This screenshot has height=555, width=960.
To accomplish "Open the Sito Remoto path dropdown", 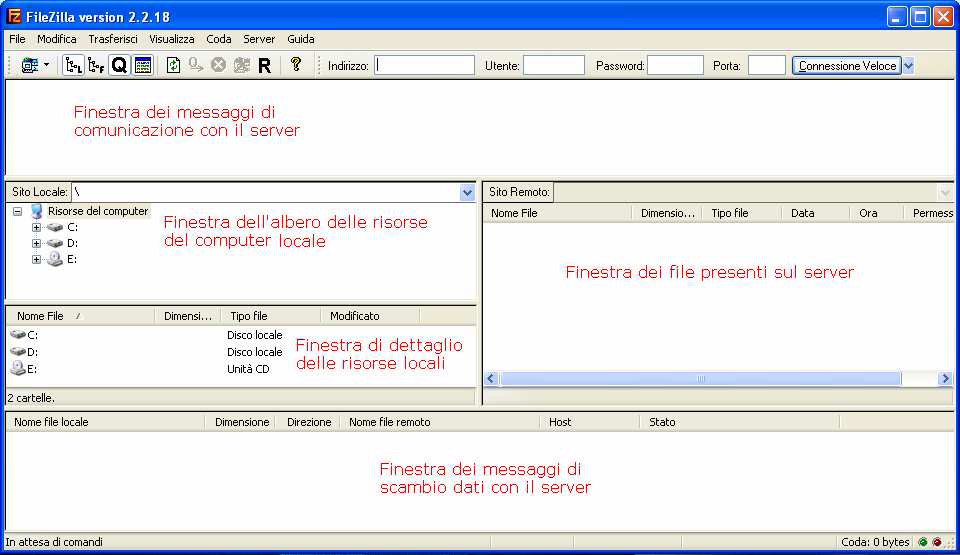I will [945, 192].
